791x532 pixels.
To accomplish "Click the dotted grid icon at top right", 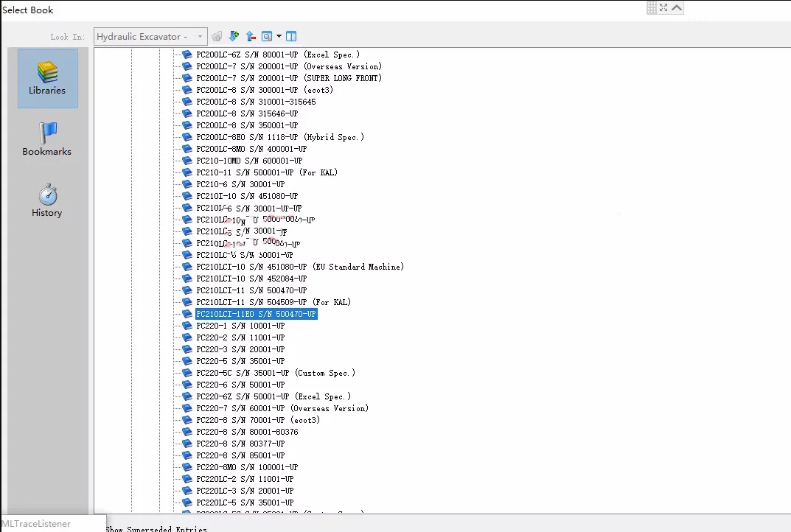I will pyautogui.click(x=652, y=7).
